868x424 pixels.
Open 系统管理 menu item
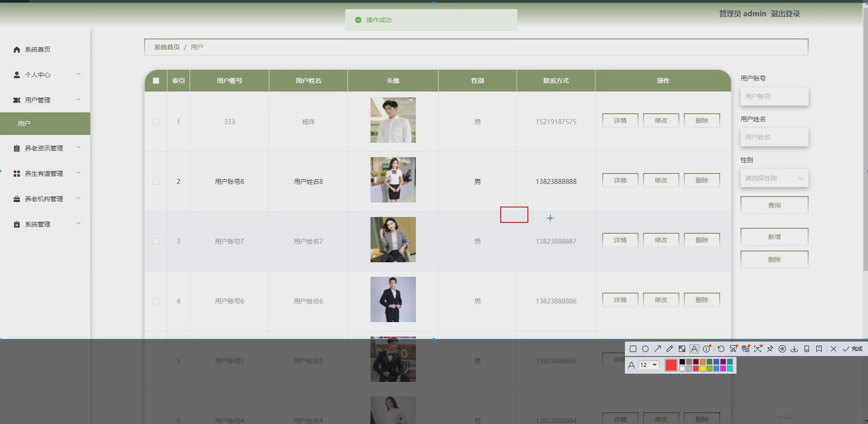pos(38,224)
